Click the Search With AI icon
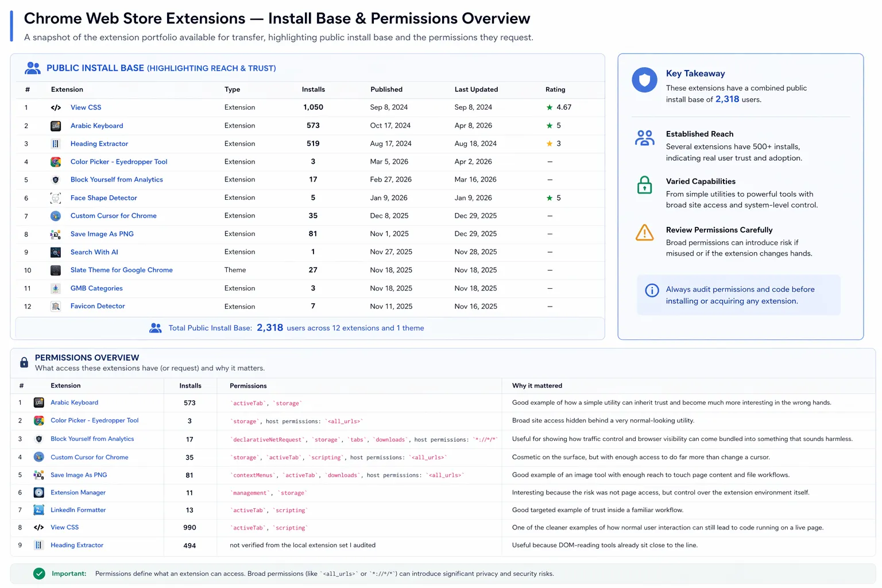The width and height of the screenshot is (882, 588). (56, 252)
